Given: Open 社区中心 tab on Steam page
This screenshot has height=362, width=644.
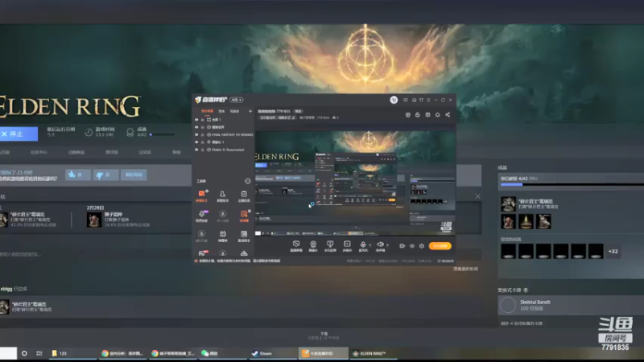Looking at the screenshot, I should [39, 152].
